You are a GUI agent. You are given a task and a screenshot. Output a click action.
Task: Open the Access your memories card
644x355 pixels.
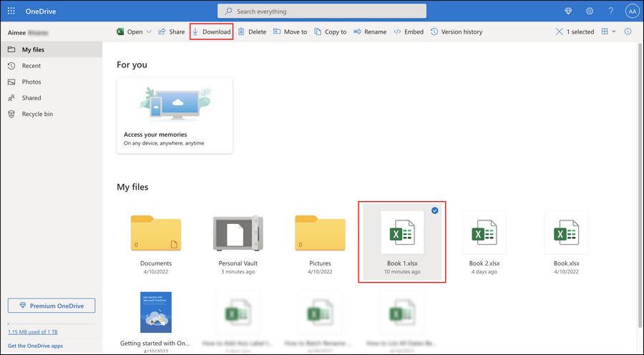[175, 115]
